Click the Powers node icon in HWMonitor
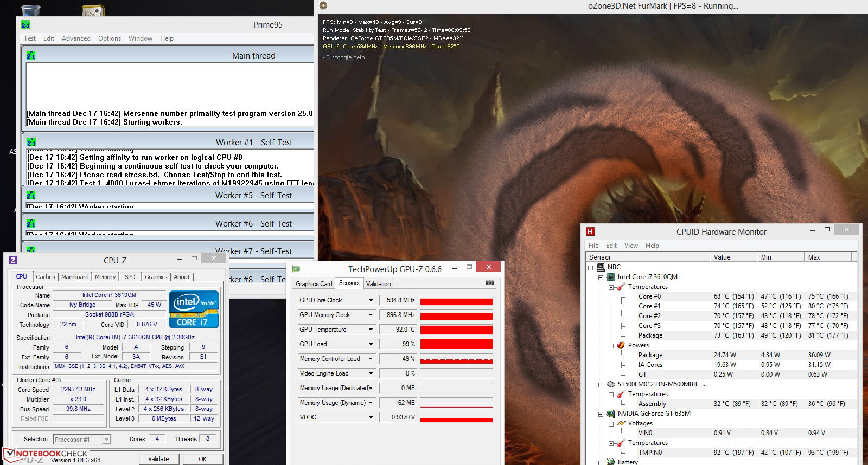868x465 pixels. click(621, 345)
